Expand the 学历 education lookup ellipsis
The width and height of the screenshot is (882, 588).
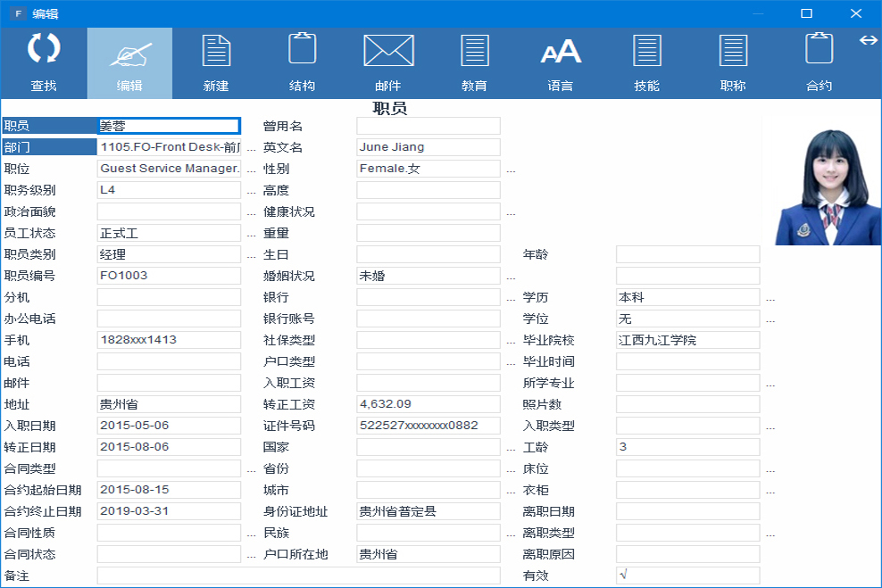(x=770, y=298)
